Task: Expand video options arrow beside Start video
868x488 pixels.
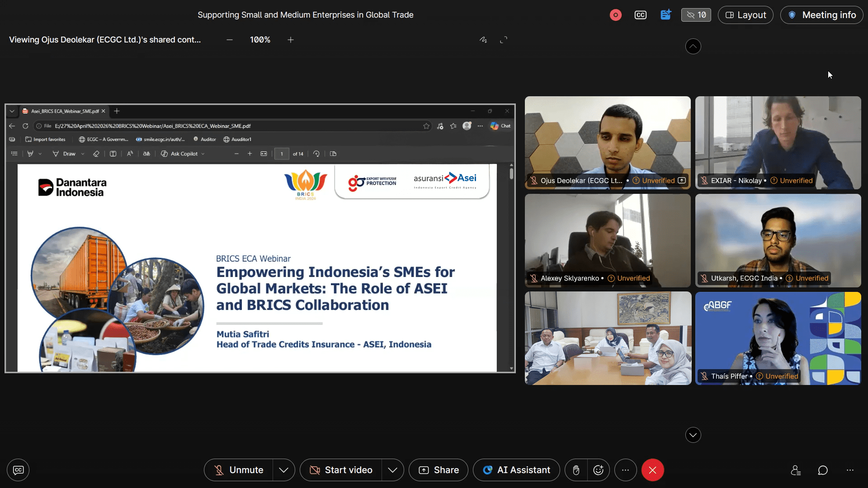Action: pos(392,470)
